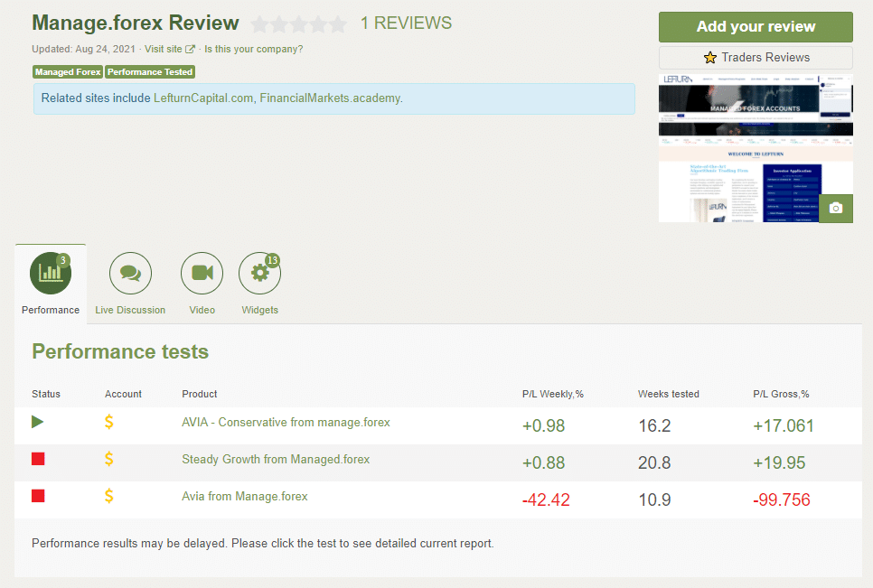
Task: Click the Live Discussion speech-bubble icon
Action: tap(129, 273)
